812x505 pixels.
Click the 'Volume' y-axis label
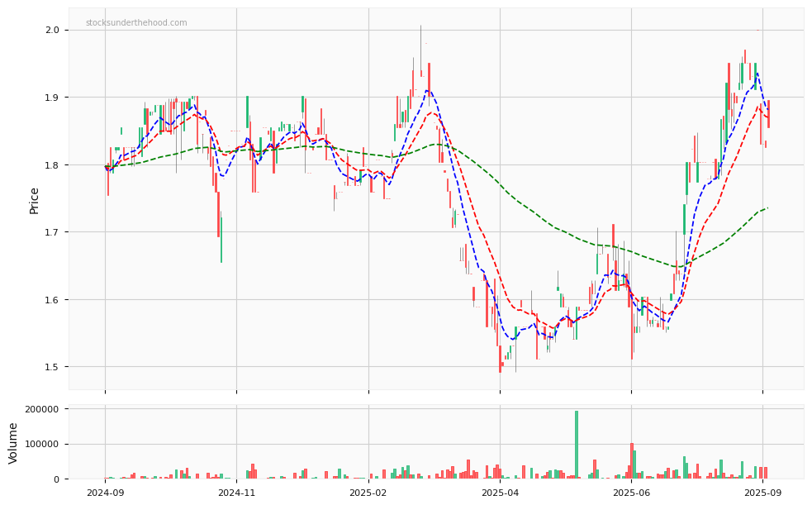13,443
